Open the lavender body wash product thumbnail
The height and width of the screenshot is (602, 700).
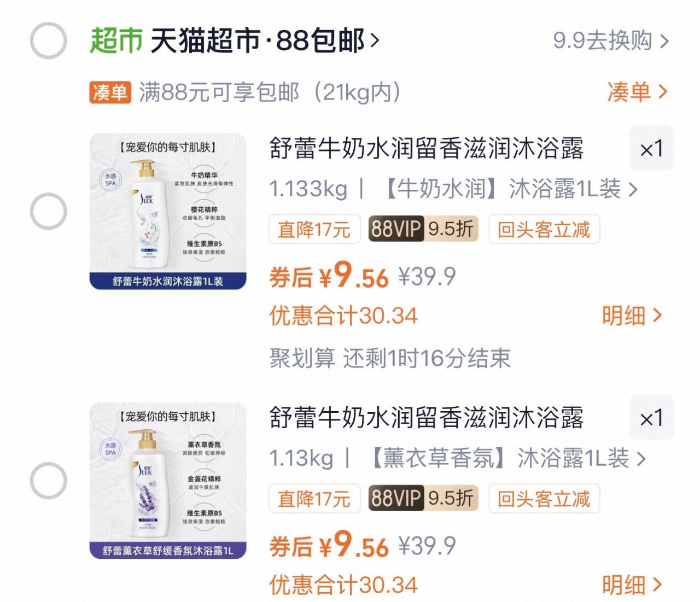click(168, 481)
